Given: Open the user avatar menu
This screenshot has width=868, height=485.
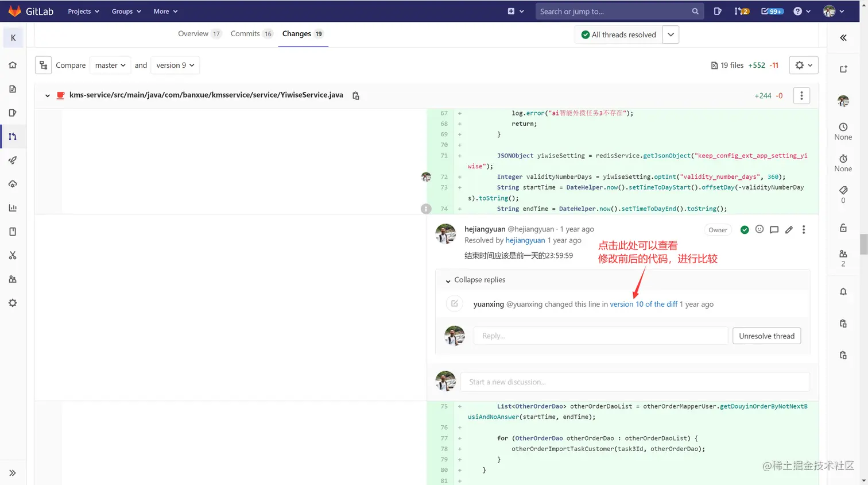Looking at the screenshot, I should [x=834, y=11].
